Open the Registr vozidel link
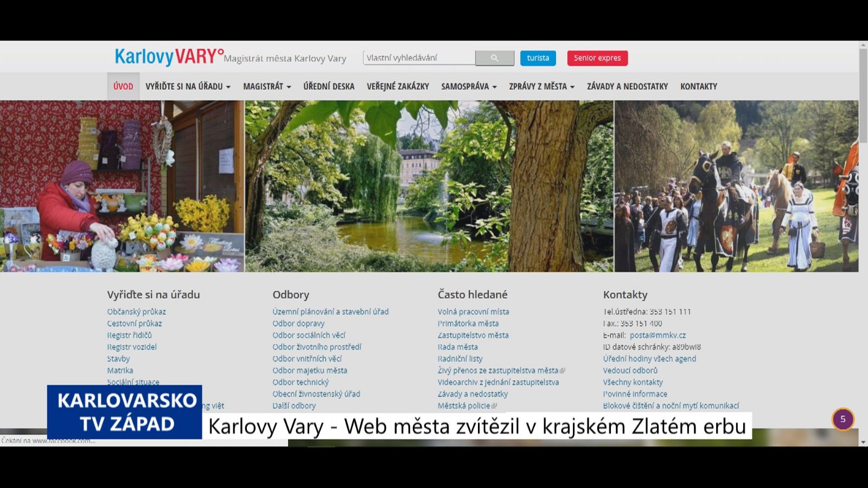 (132, 347)
